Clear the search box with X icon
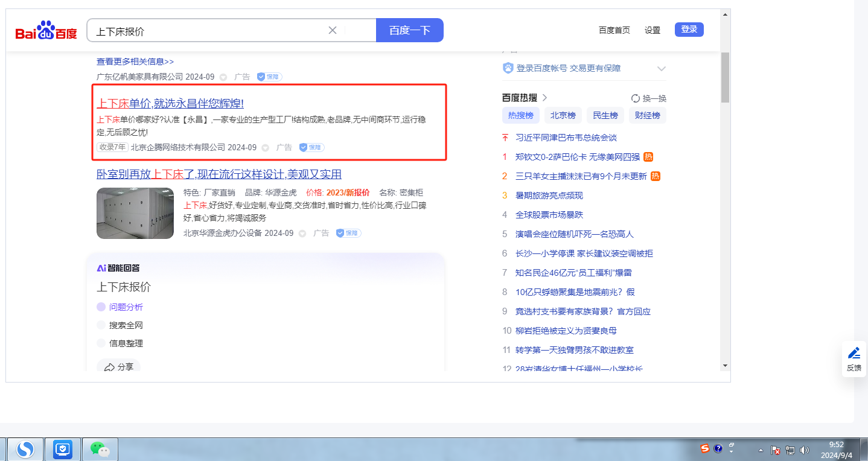The width and height of the screenshot is (868, 461). click(x=332, y=30)
